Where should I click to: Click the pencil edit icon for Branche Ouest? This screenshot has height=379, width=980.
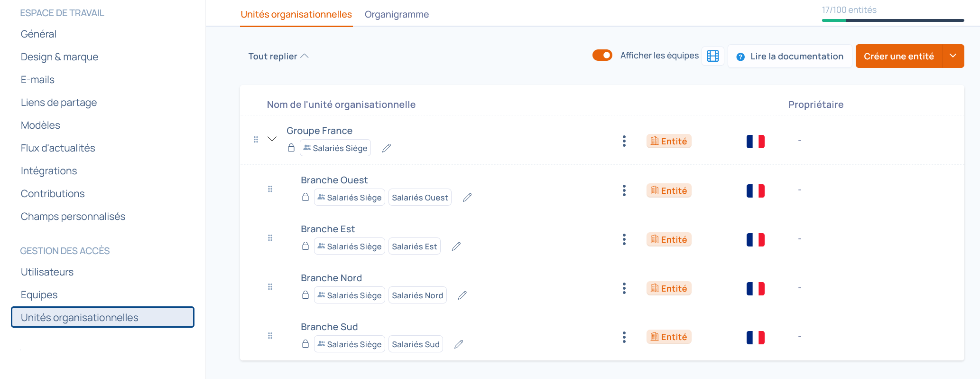click(x=467, y=198)
